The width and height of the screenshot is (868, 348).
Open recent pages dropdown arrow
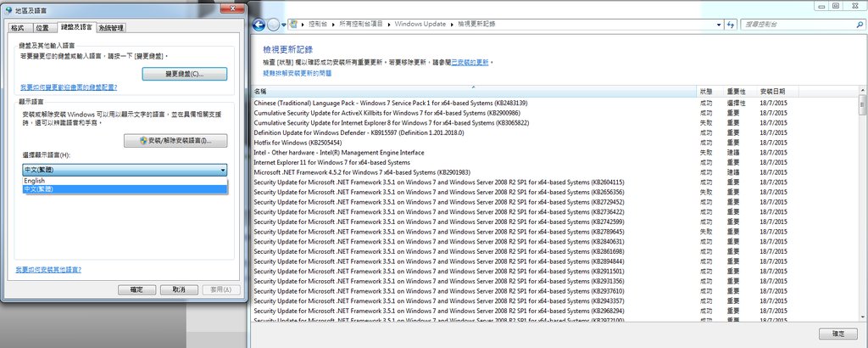pyautogui.click(x=284, y=25)
